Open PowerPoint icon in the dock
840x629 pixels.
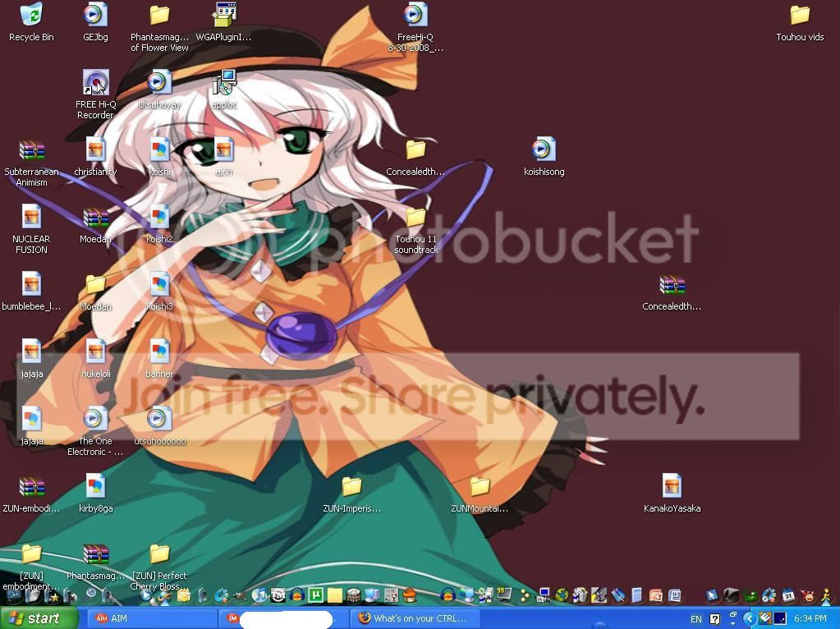[x=655, y=595]
